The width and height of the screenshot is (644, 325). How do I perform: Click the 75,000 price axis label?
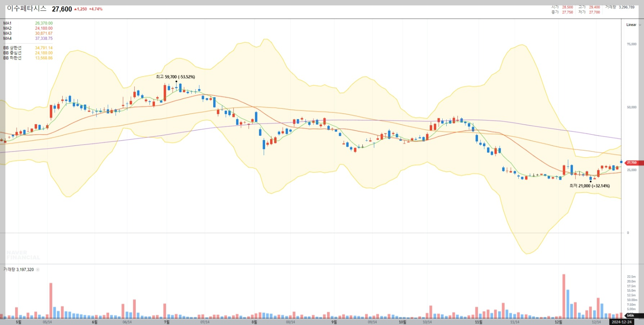click(x=632, y=44)
